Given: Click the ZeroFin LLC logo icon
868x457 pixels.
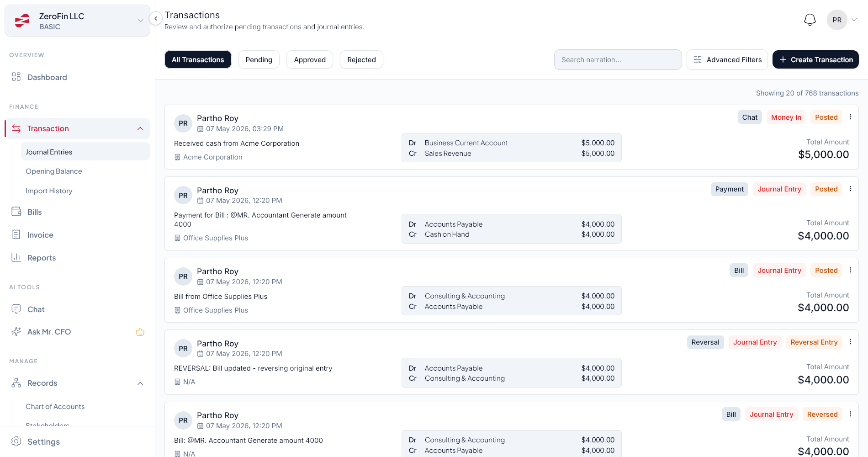Looking at the screenshot, I should (22, 21).
